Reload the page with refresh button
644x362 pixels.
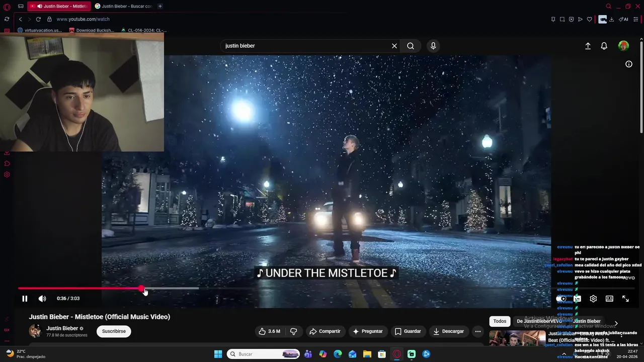tap(38, 19)
